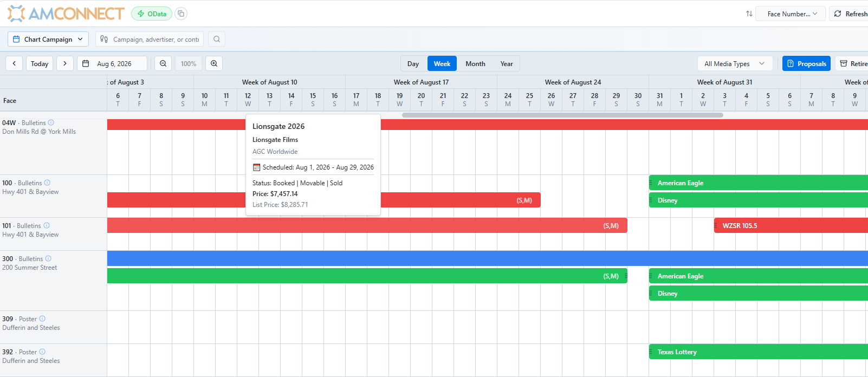
Task: Click the info icon beside 300 Bulletins
Action: pyautogui.click(x=48, y=258)
